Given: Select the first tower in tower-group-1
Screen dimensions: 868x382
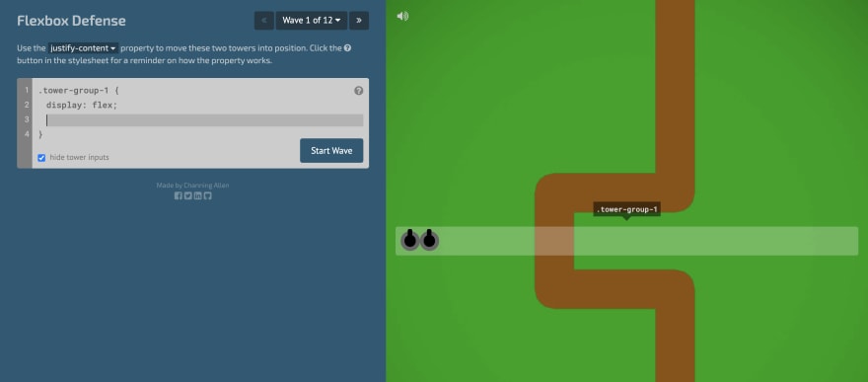Looking at the screenshot, I should coord(409,240).
